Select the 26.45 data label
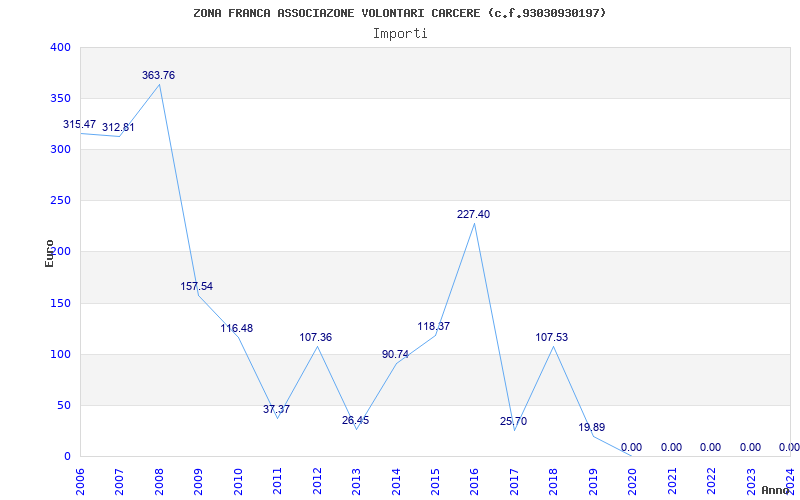The width and height of the screenshot is (800, 500). (355, 421)
